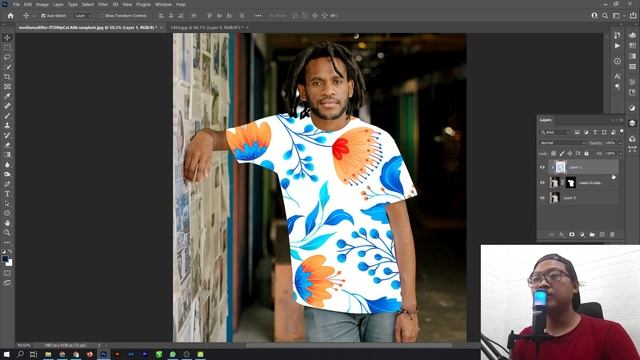Screen dimensions: 640x360
Task: Select the Frame tool
Action: (x=7, y=87)
